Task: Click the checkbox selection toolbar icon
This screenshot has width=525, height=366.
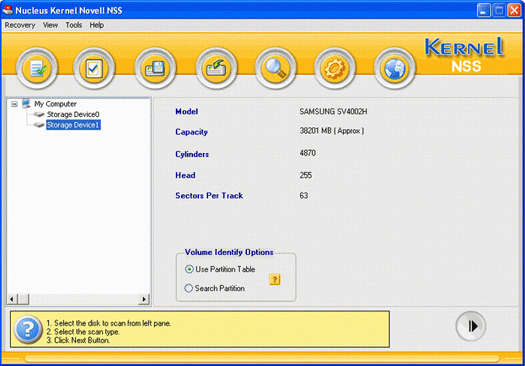Action: click(94, 68)
